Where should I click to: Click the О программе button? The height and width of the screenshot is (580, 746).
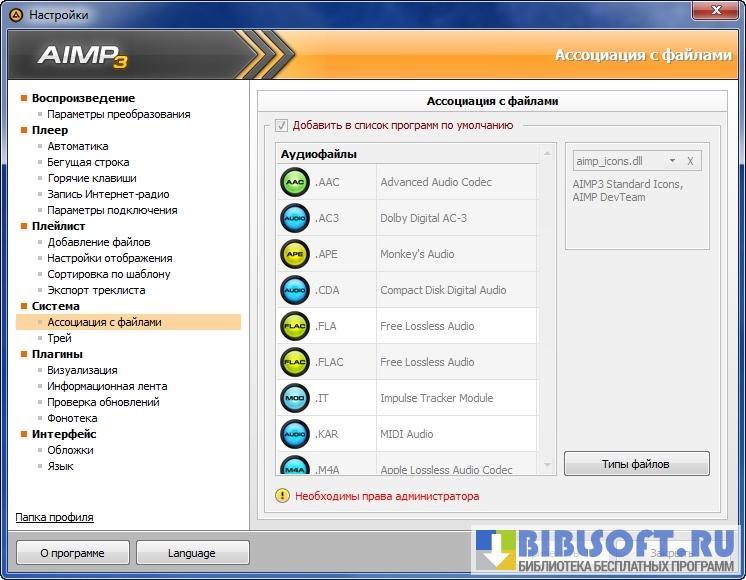coord(72,552)
